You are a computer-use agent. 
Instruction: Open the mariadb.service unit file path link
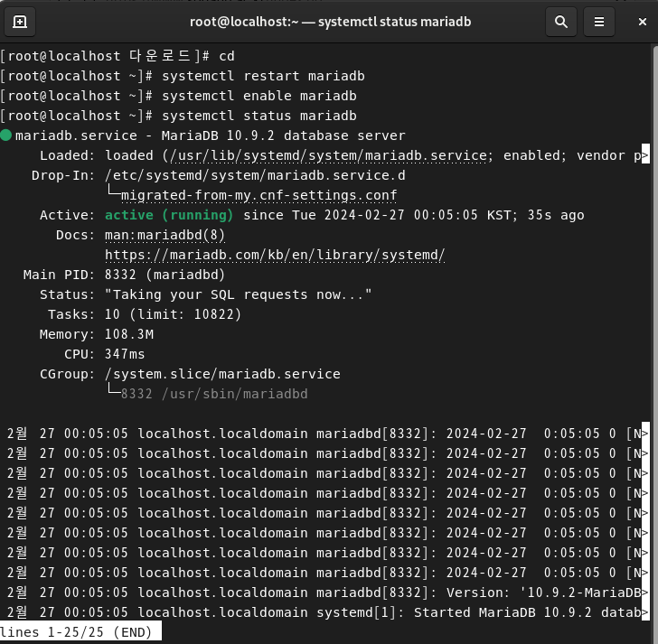coord(329,155)
